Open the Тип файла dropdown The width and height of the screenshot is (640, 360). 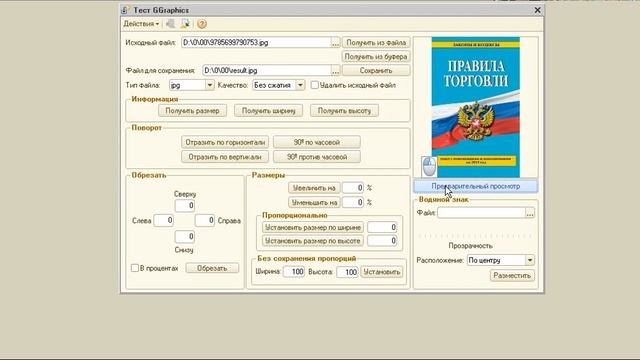tap(209, 85)
